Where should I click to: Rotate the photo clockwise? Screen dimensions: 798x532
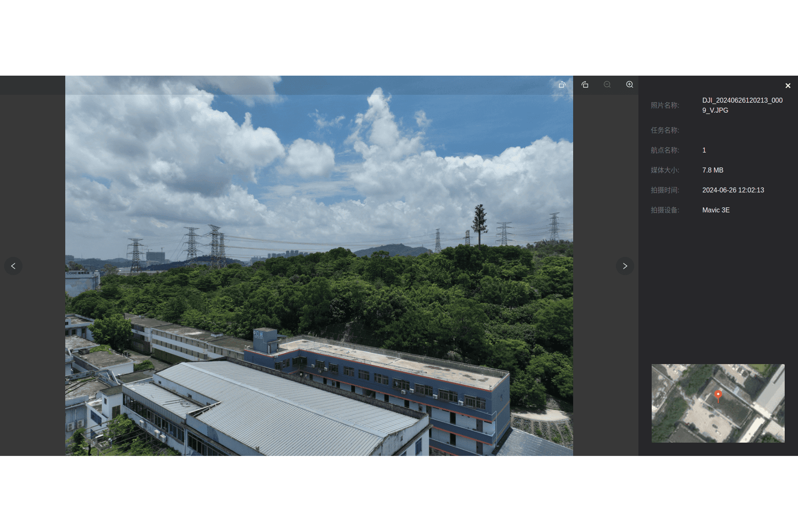[585, 85]
